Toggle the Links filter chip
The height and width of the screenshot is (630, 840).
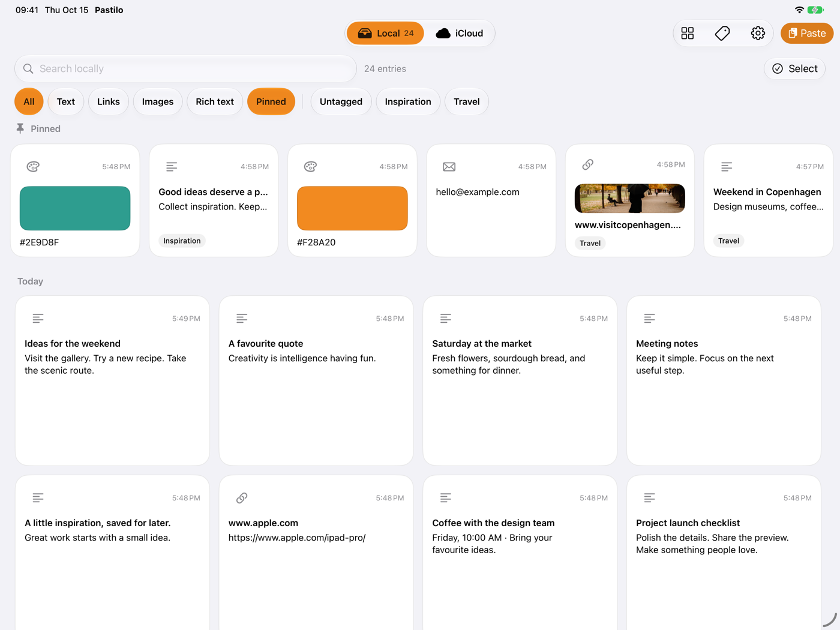point(109,102)
